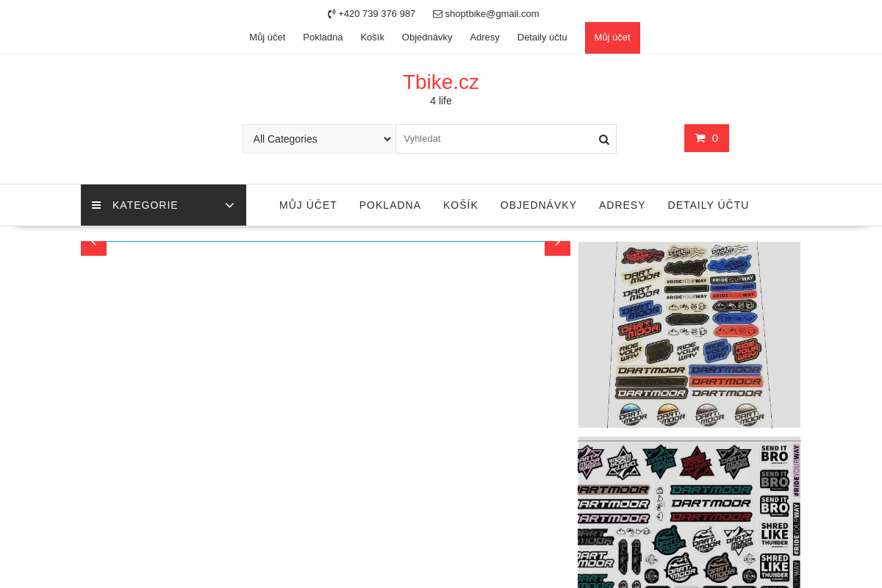Select DETAILY ÚČTU in main navigation
The height and width of the screenshot is (588, 882).
(708, 205)
